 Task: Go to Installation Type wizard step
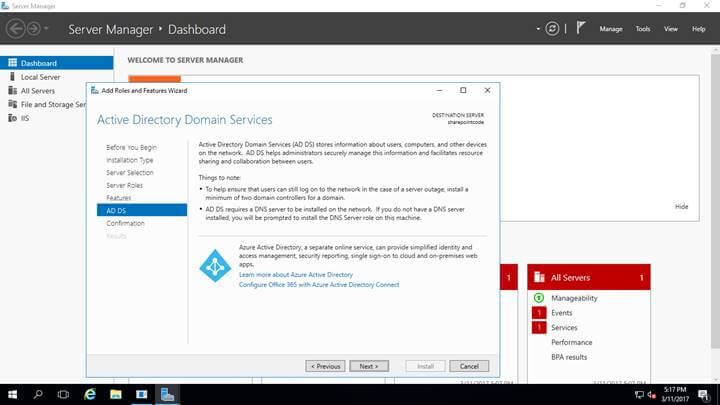pyautogui.click(x=129, y=160)
